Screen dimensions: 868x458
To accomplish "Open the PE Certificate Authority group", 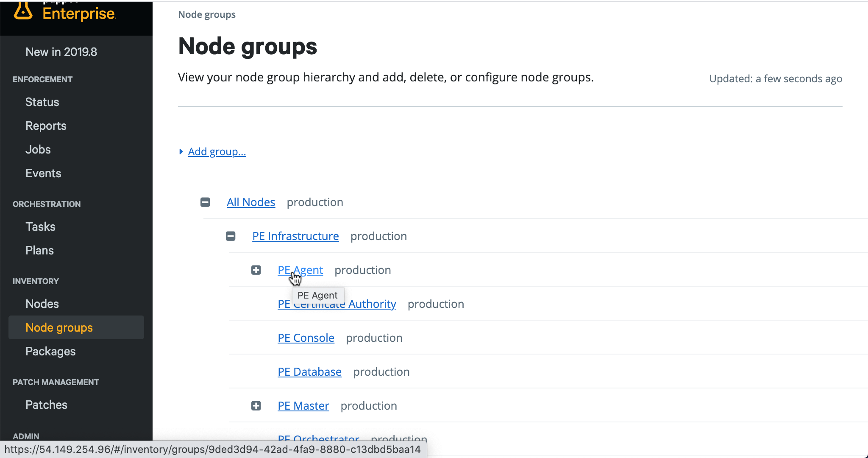I will pos(337,304).
